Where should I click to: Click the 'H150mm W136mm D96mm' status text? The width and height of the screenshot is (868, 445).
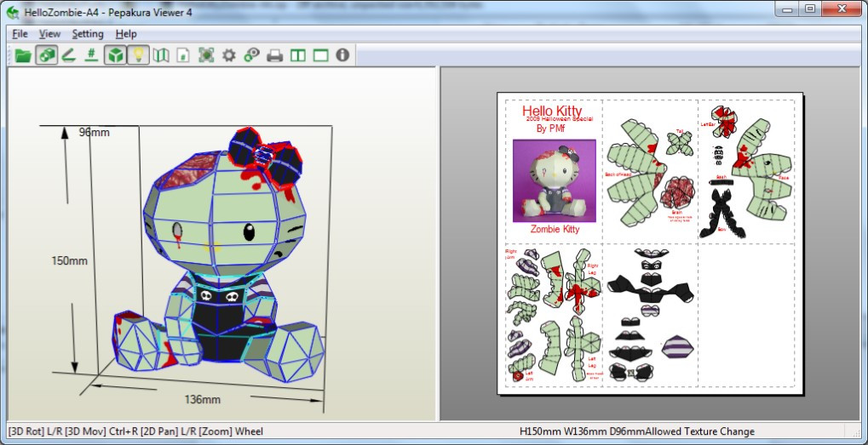pyautogui.click(x=583, y=431)
